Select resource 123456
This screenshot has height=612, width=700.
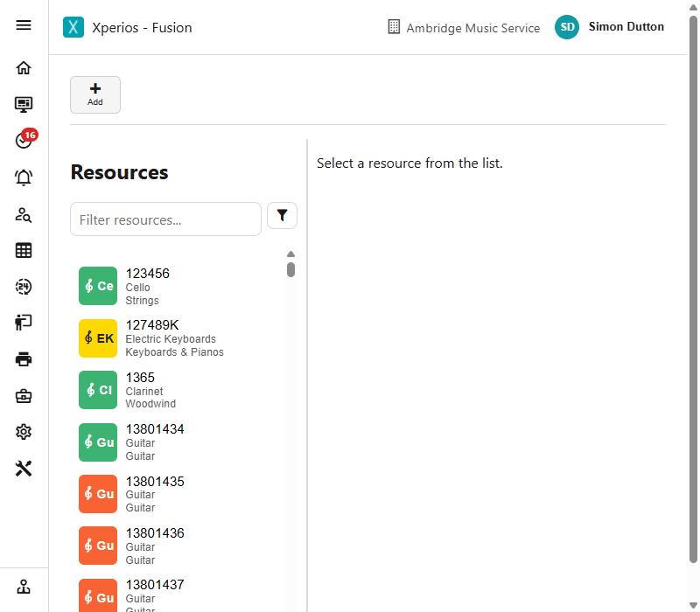(147, 273)
